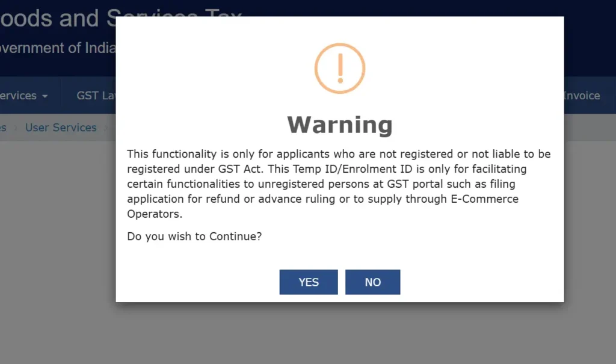The image size is (616, 364).
Task: Open the User Services breadcrumb link
Action: pos(61,128)
